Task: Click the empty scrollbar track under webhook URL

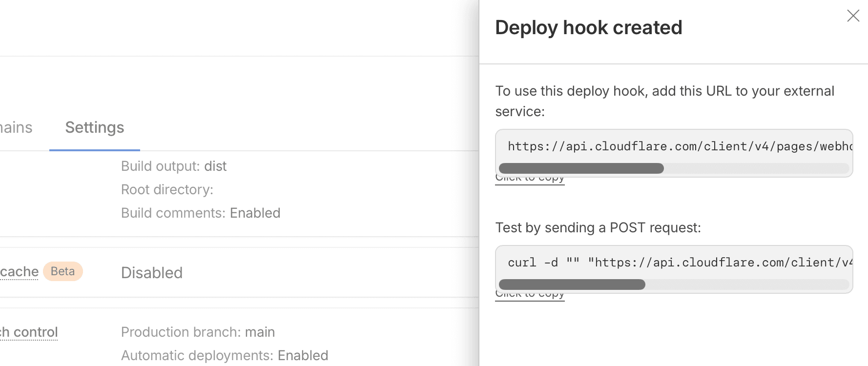Action: click(756, 168)
